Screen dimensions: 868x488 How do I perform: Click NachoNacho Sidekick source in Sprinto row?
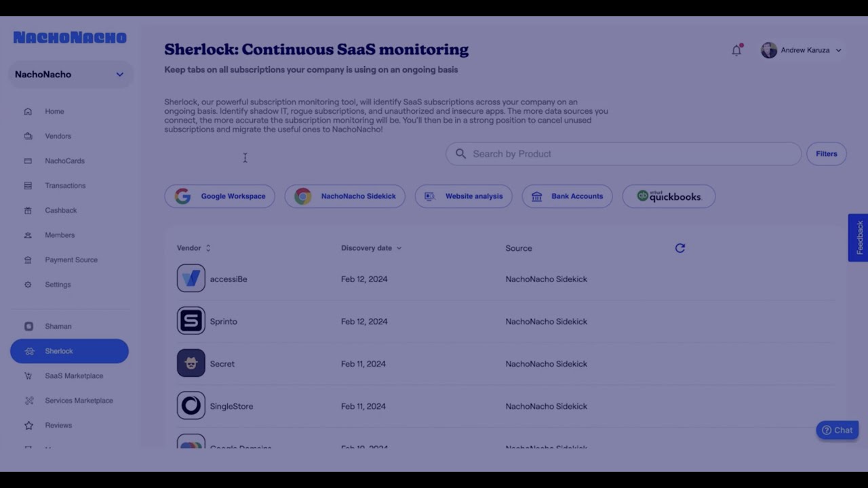pos(546,322)
